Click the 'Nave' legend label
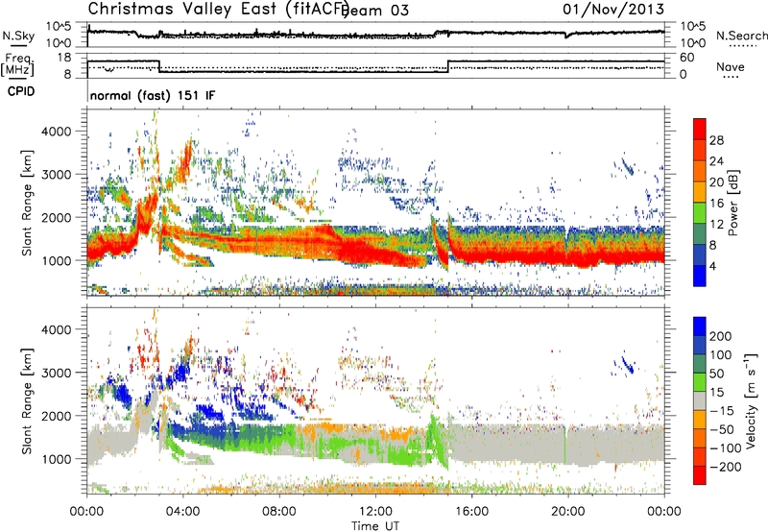Screen dimensions: 768x532 tap(730, 66)
